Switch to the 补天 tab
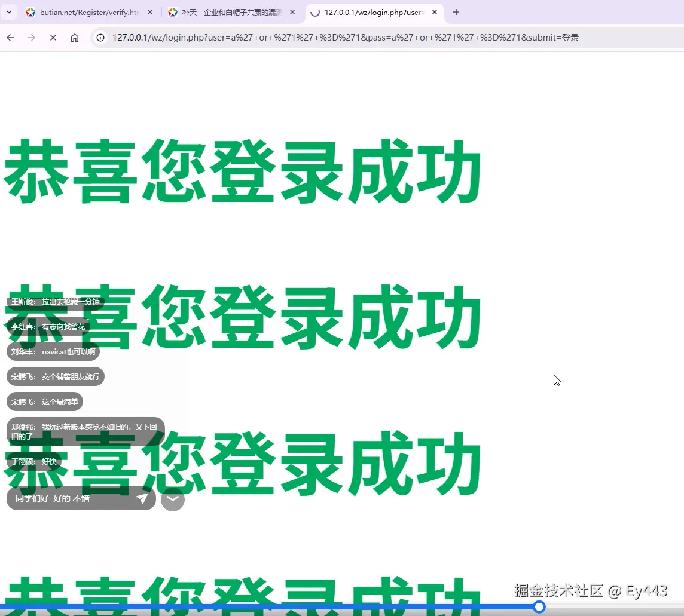Image resolution: width=684 pixels, height=616 pixels. [x=231, y=12]
